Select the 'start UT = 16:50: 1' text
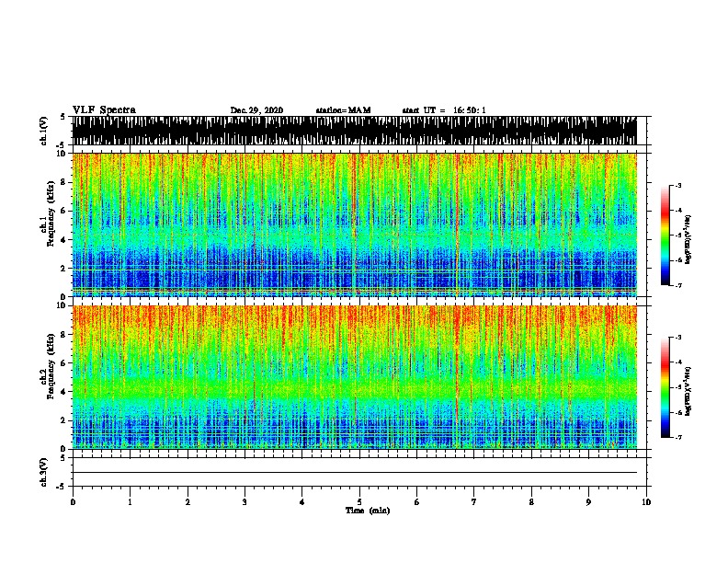The image size is (728, 563). 444,110
